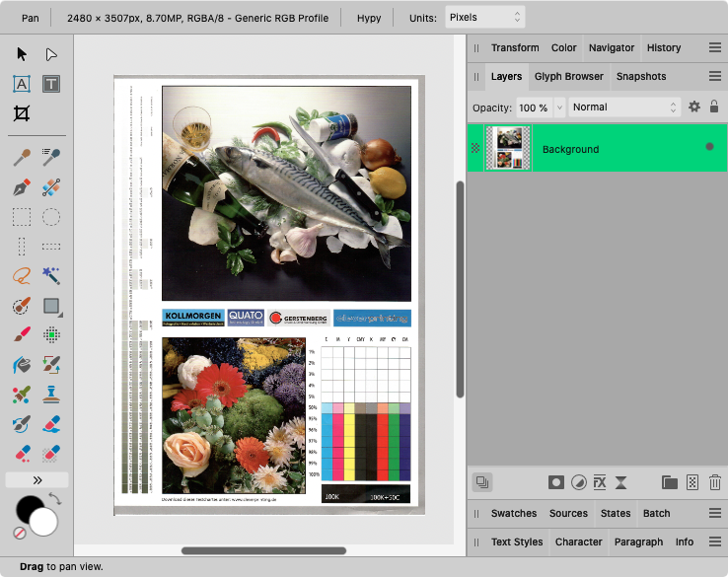
Task: Select the Undo Brush tool
Action: pyautogui.click(x=22, y=424)
